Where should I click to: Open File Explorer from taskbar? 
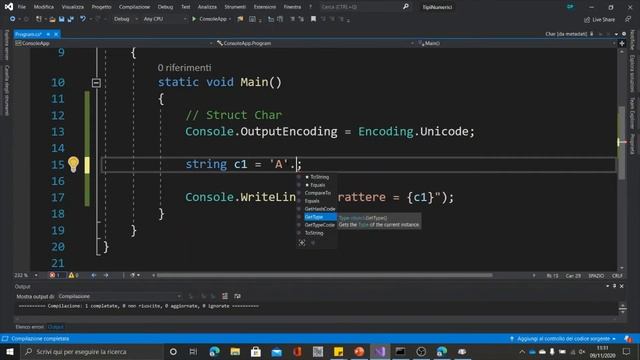pyautogui.click(x=235, y=351)
